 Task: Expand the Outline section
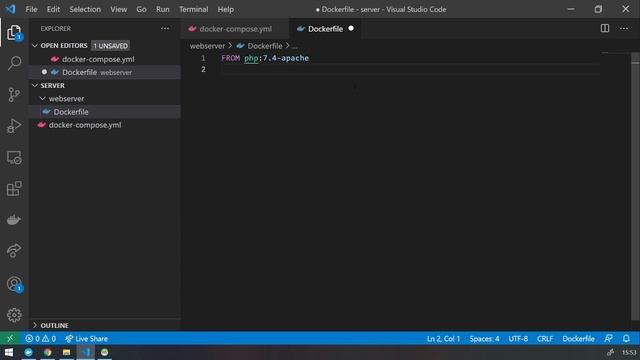pos(35,325)
